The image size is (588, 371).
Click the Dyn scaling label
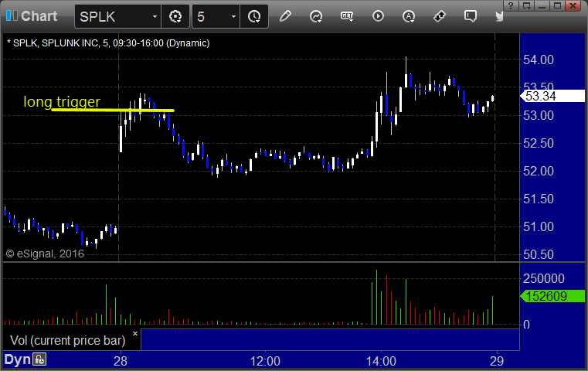point(17,359)
